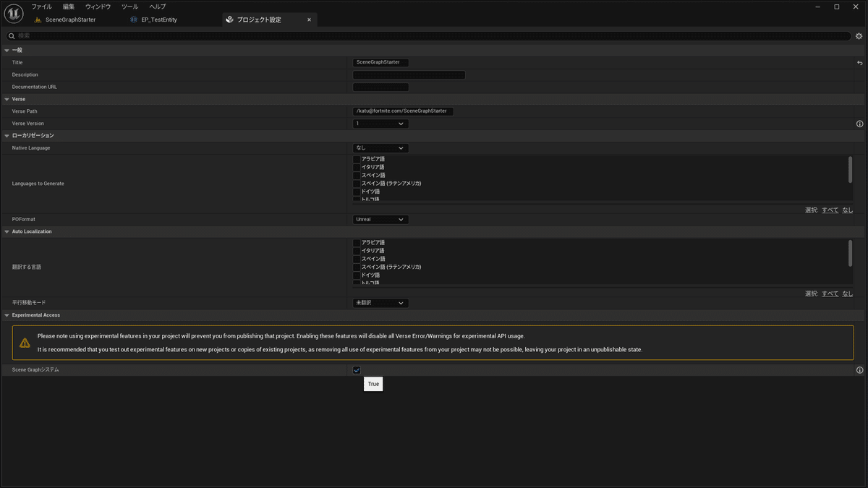Click the Title field containing SceneGraphStarter
868x488 pixels.
point(380,63)
